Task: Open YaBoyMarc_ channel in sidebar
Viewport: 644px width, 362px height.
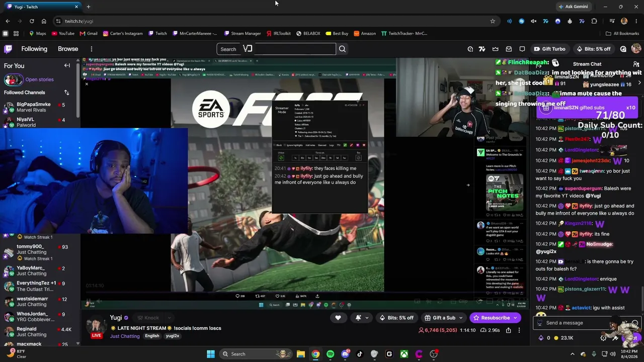Action: point(40,270)
